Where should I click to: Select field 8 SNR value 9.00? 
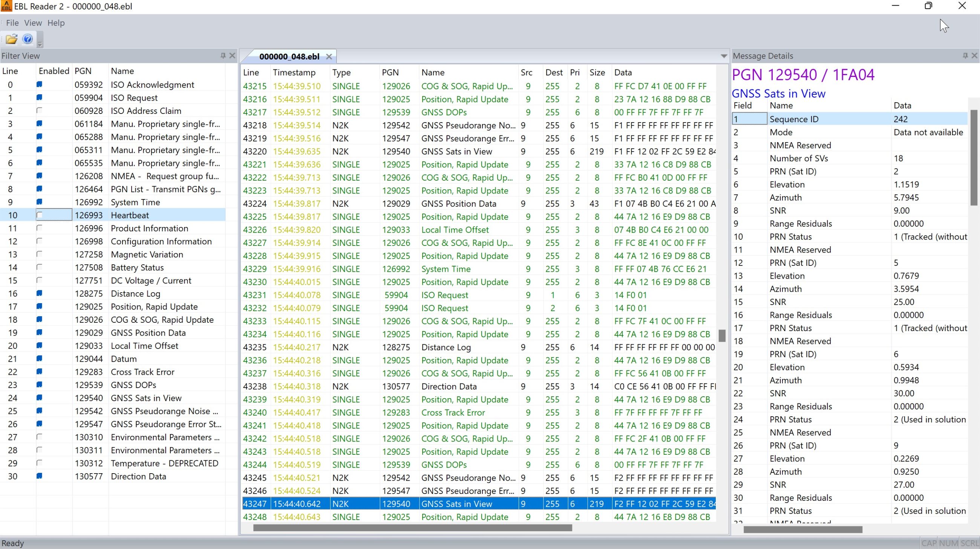click(x=850, y=210)
